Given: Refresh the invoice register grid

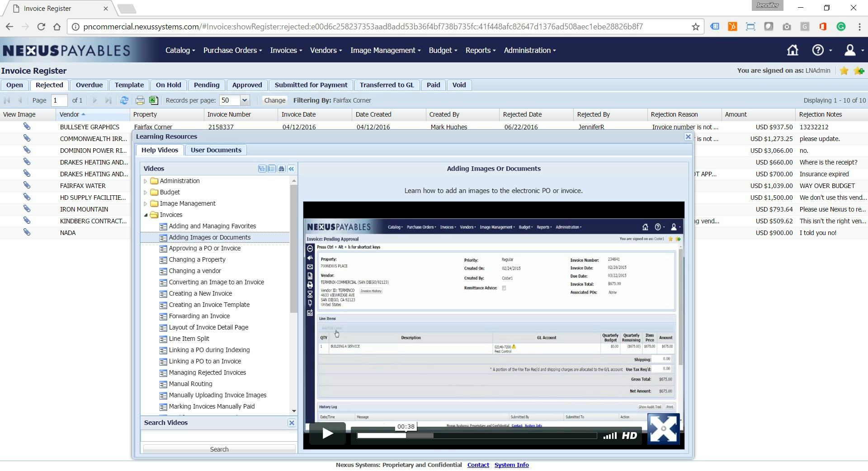Looking at the screenshot, I should [124, 100].
